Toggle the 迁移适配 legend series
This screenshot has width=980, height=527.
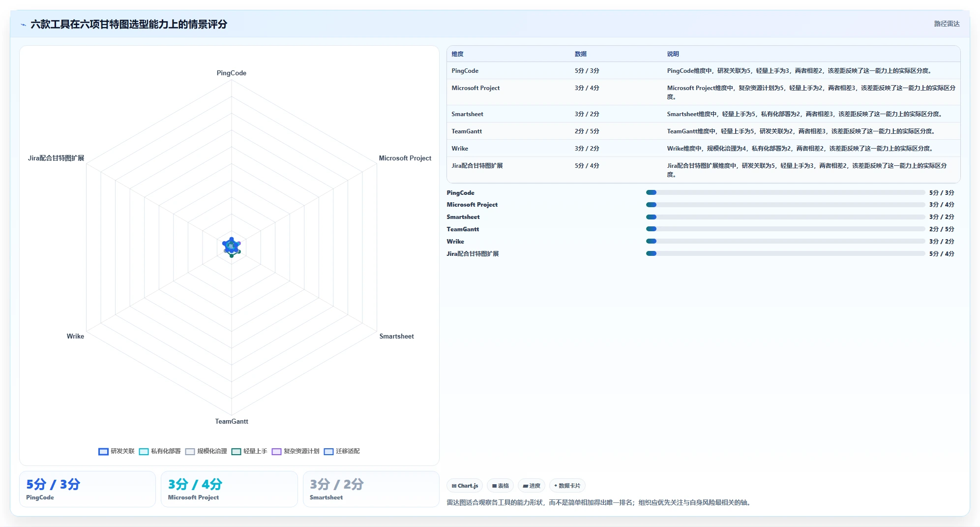[x=342, y=451]
